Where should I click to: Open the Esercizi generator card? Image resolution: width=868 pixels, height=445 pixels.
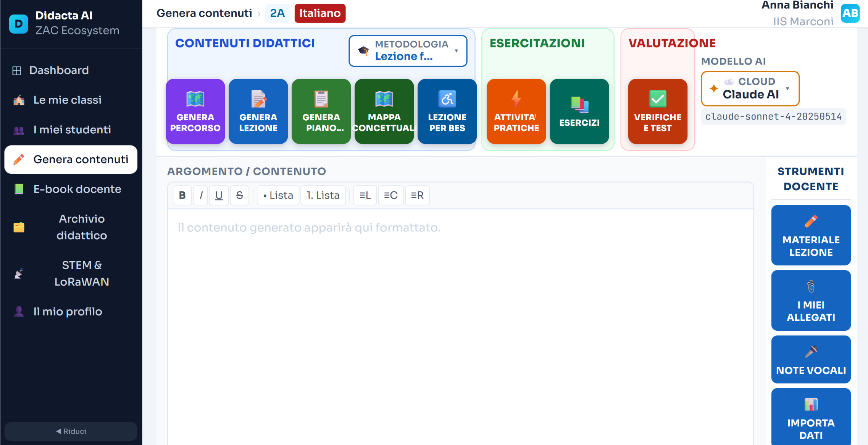pyautogui.click(x=579, y=111)
